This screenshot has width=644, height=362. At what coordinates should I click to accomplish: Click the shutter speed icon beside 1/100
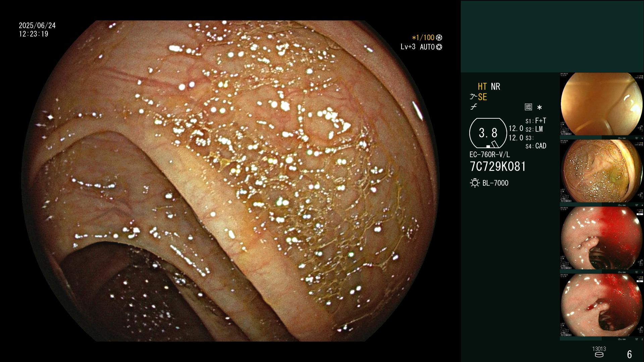pyautogui.click(x=439, y=38)
